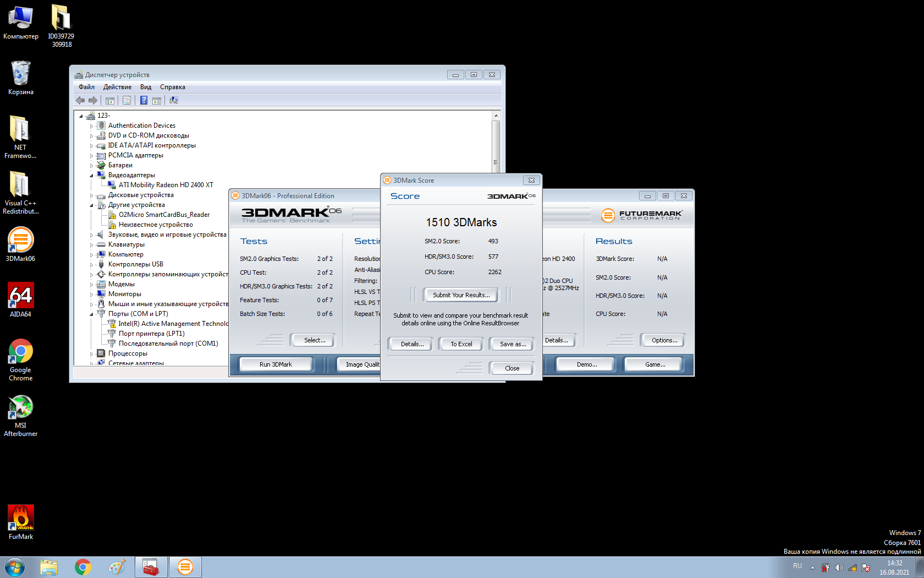924x578 pixels.
Task: Click the blue Help question-mark toolbar icon
Action: click(x=144, y=100)
